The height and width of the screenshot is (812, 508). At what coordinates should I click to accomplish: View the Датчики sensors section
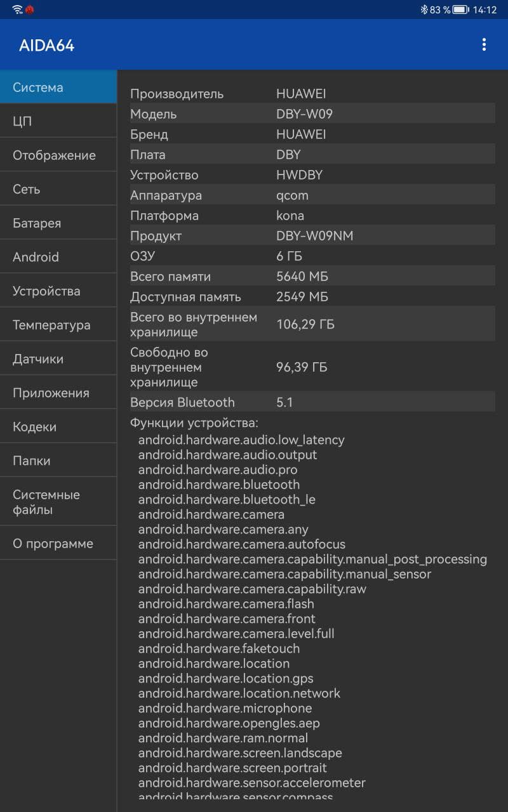point(58,359)
